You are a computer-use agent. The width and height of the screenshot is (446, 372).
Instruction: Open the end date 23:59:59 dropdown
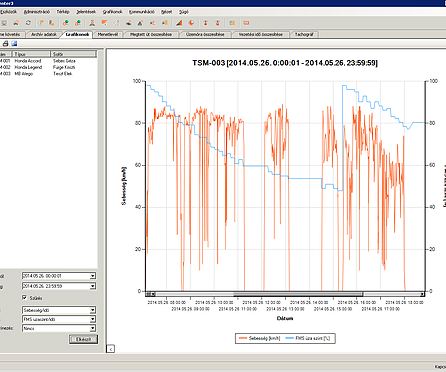93,286
